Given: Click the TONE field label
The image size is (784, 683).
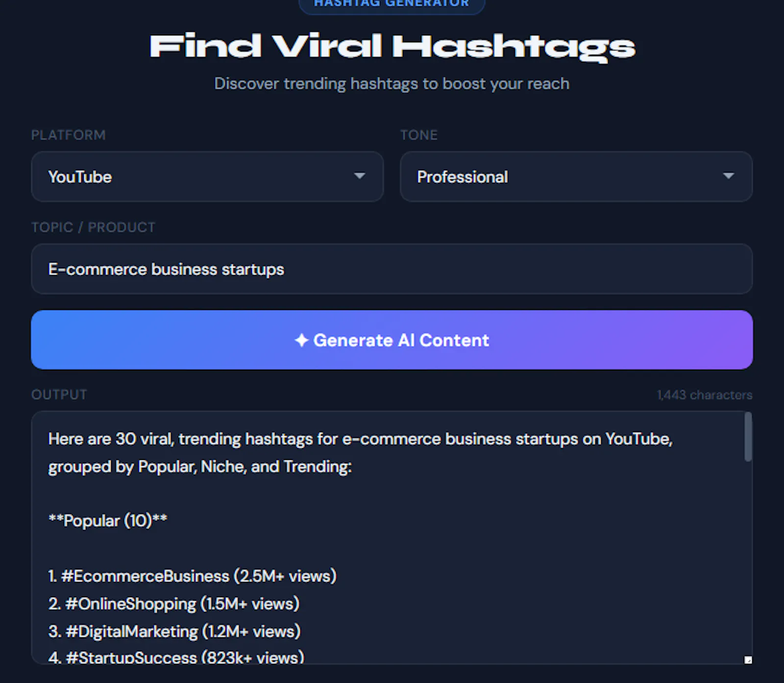Looking at the screenshot, I should click(419, 135).
